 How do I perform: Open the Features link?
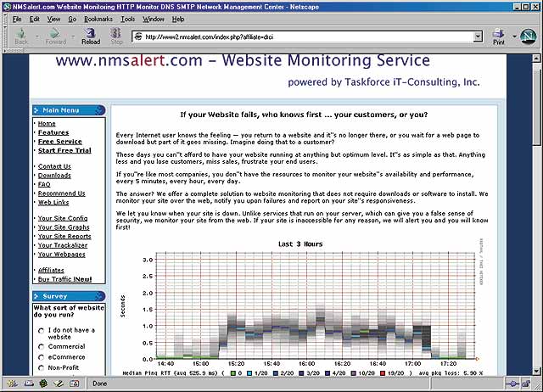point(53,132)
